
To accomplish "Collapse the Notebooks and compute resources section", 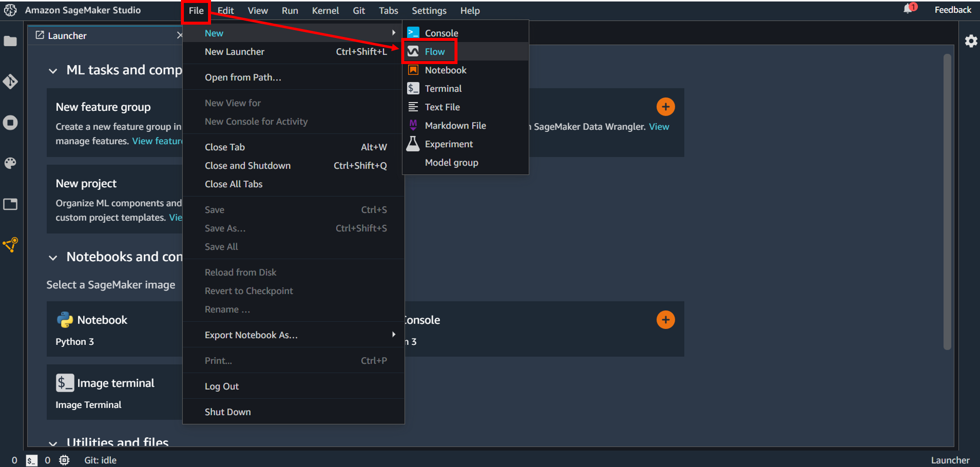I will coord(53,258).
